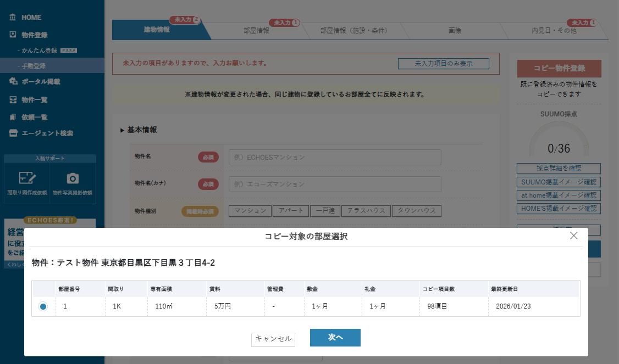
Task: Click the HOME icon in sidebar
Action: pyautogui.click(x=13, y=18)
